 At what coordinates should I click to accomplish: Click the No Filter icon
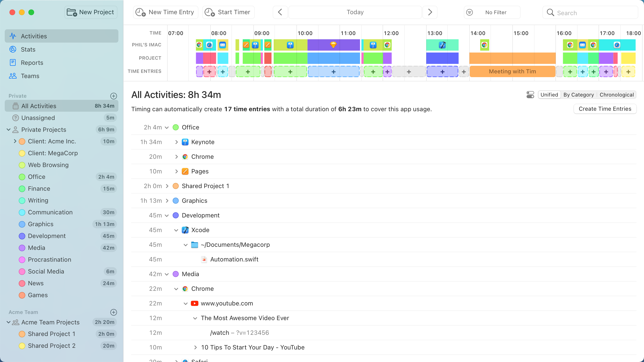[470, 12]
